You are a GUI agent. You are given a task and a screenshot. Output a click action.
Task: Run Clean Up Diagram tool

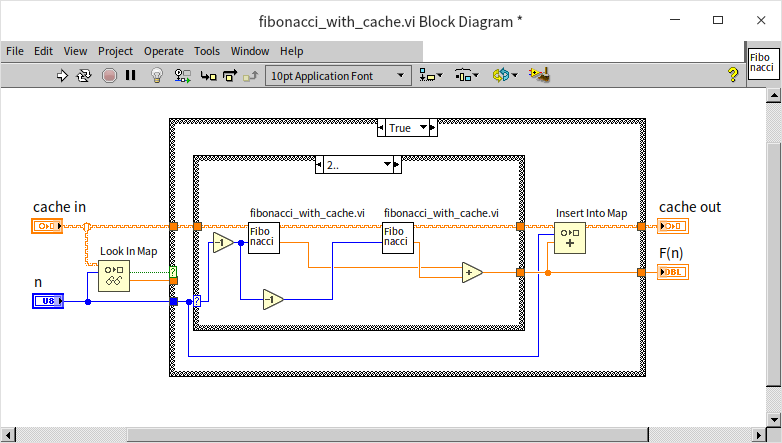[541, 75]
